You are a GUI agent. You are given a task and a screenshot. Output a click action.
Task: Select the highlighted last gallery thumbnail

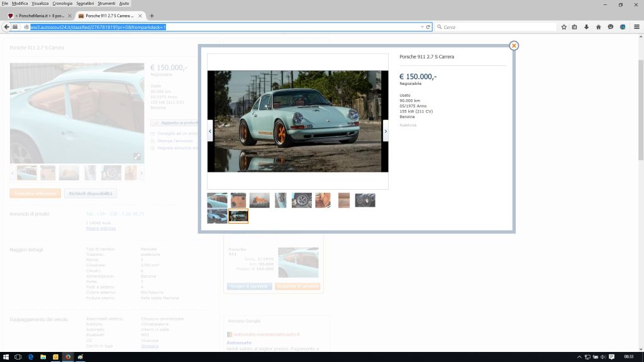coord(238,216)
